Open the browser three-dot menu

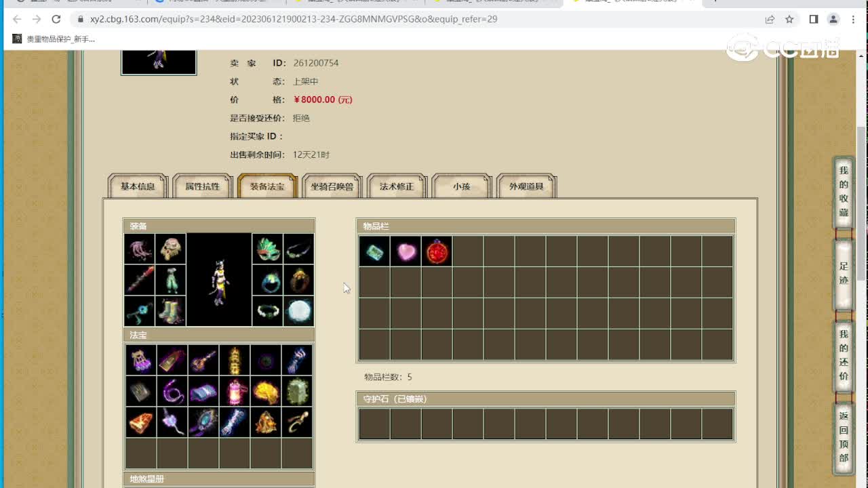click(853, 19)
